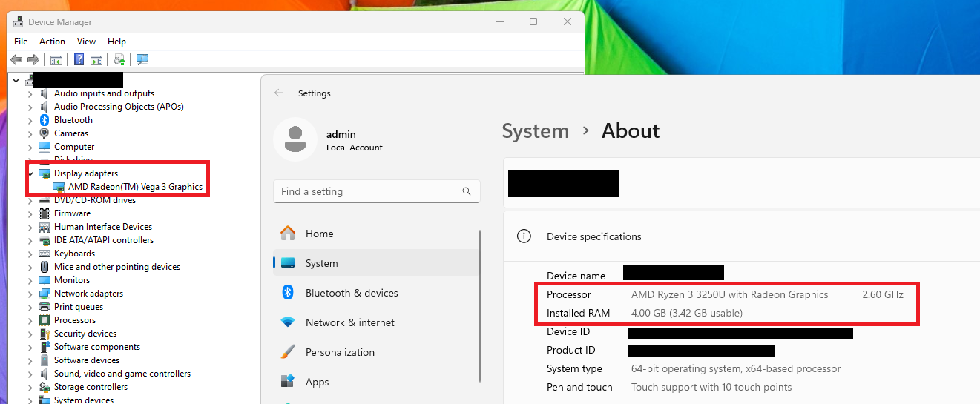This screenshot has width=980, height=404.
Task: Click the Forward arrow in Device Manager toolbar
Action: pos(33,60)
